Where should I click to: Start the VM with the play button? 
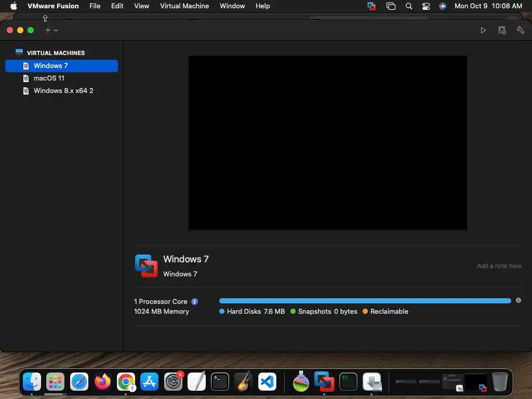coord(483,30)
